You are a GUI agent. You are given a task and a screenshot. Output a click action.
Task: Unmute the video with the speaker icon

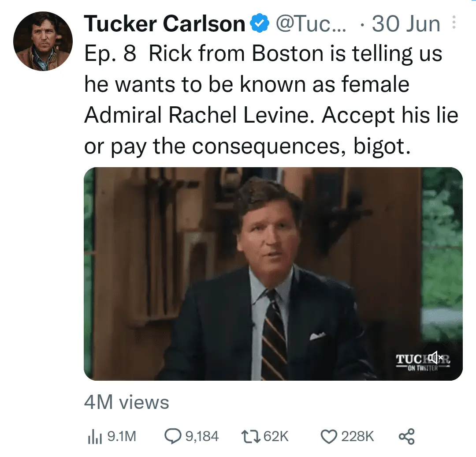(x=435, y=357)
